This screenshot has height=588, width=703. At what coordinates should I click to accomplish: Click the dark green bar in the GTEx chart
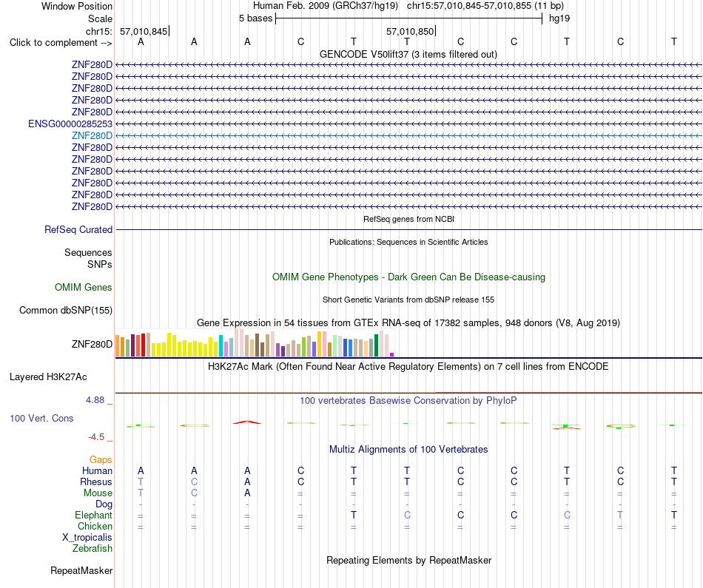[x=376, y=345]
